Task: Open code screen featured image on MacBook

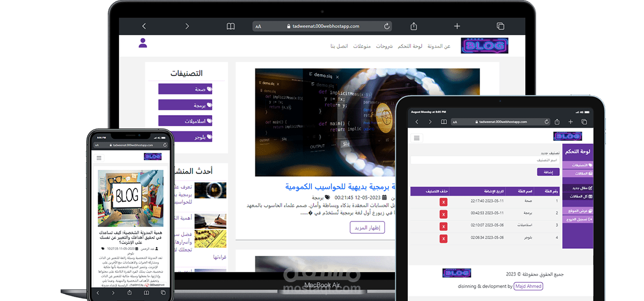Action: pyautogui.click(x=367, y=122)
